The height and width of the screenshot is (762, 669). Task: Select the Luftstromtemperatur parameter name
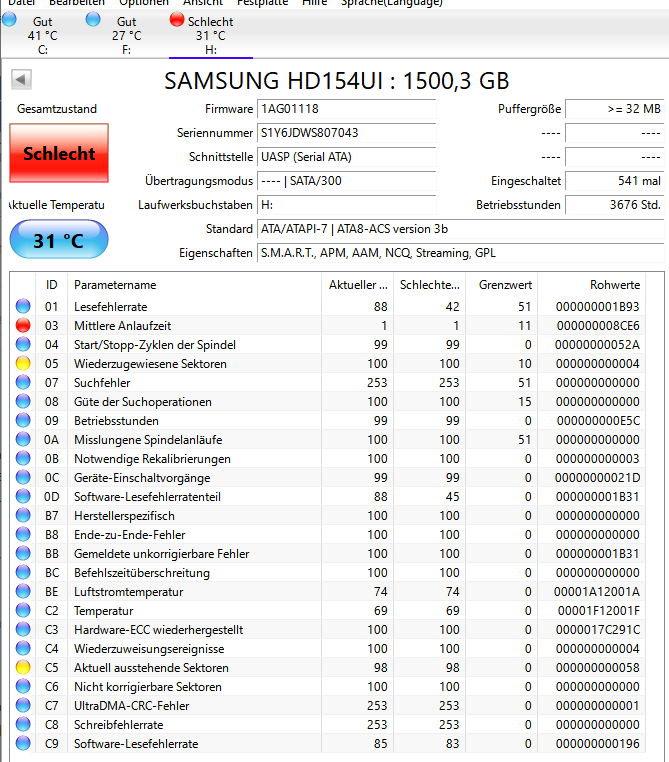coord(128,592)
